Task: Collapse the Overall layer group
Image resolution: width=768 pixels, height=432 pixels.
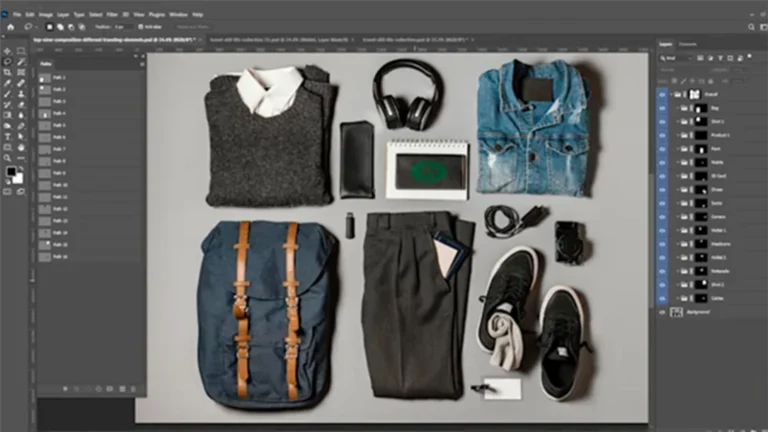Action: click(671, 95)
